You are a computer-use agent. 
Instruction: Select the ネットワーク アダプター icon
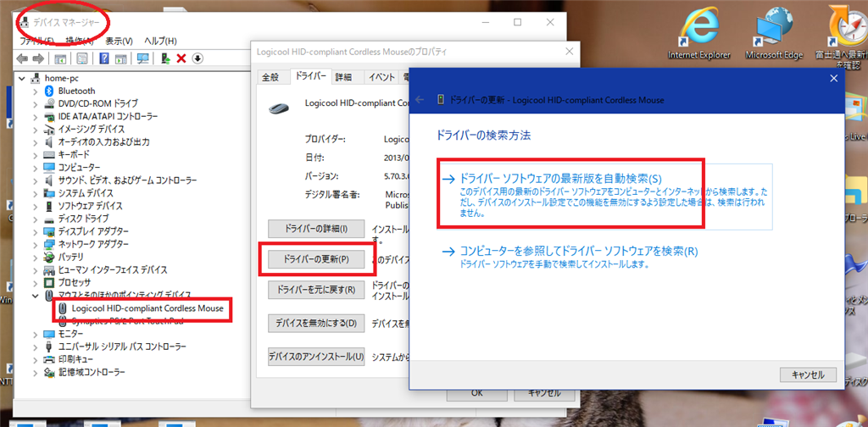tap(48, 244)
